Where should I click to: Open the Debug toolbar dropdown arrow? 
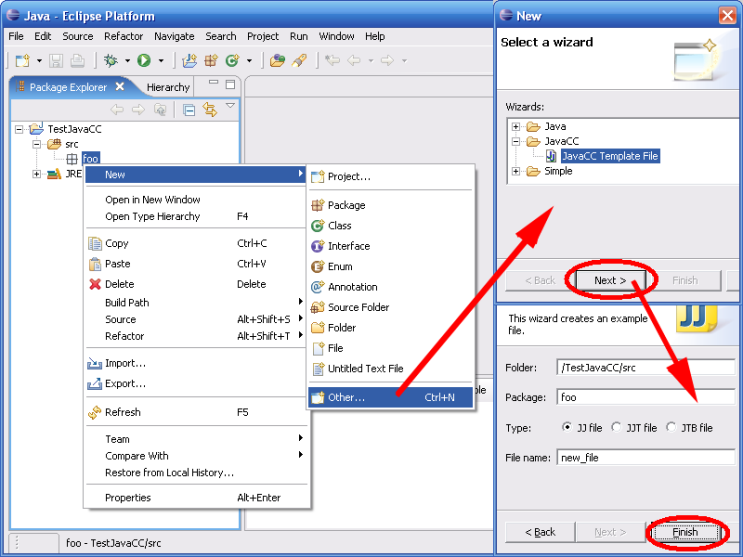[x=127, y=61]
